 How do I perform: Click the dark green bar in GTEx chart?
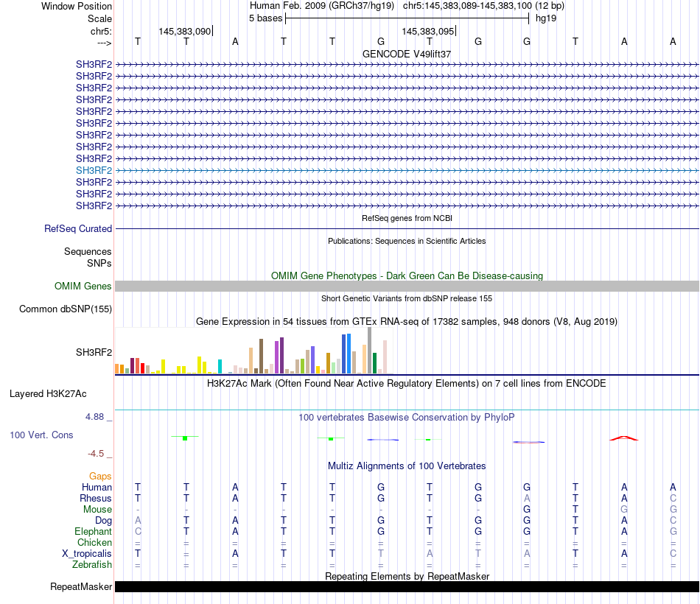374,363
